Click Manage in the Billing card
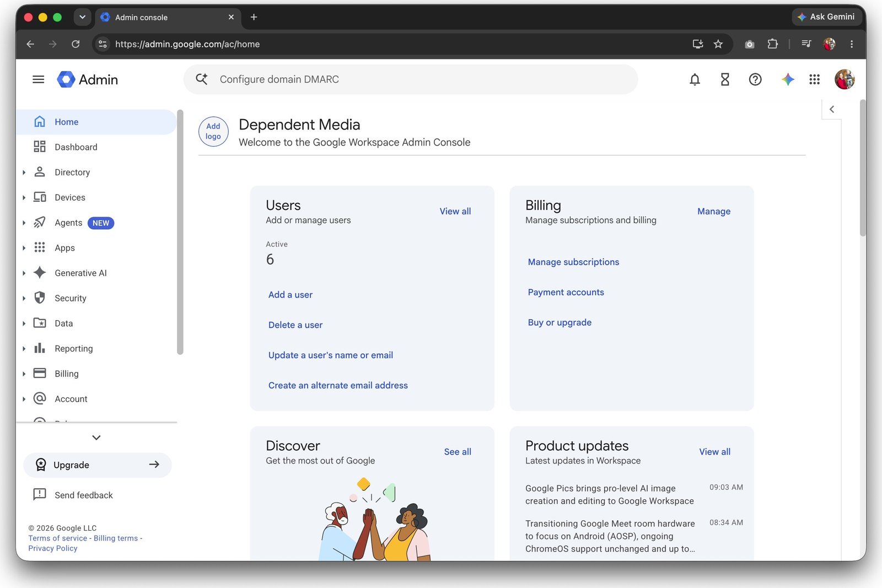The width and height of the screenshot is (882, 588). pos(714,211)
